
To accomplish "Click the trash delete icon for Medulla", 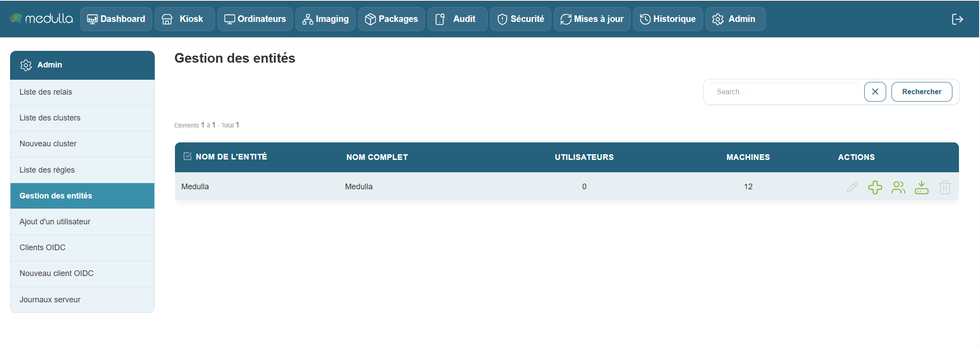I will [944, 188].
